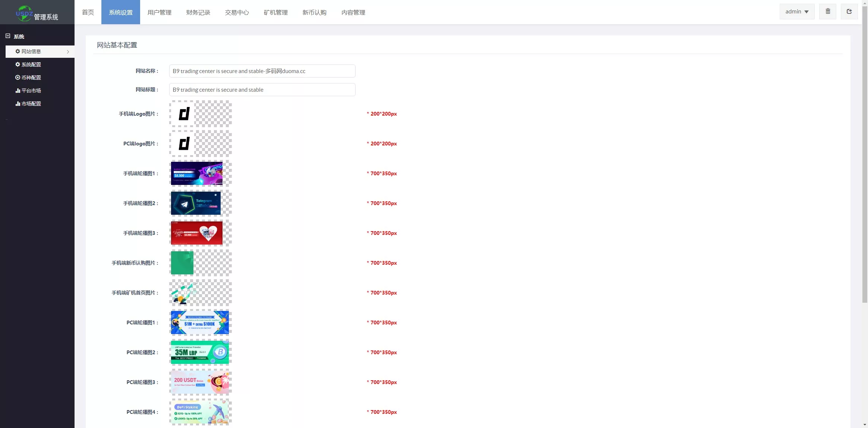The width and height of the screenshot is (868, 428).
Task: Open the admin user dropdown
Action: click(x=797, y=12)
